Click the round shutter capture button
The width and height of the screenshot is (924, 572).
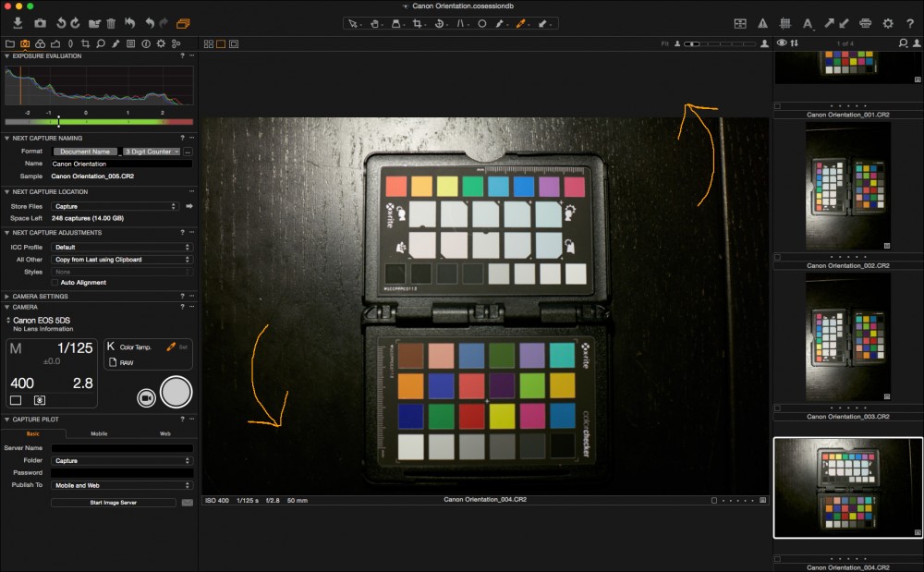176,393
